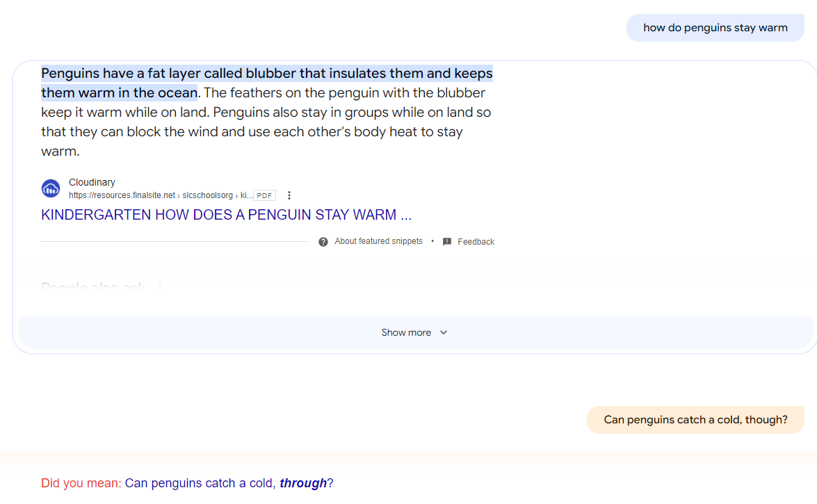Click the 'how do penguins stay warm' message bubble

pyautogui.click(x=715, y=28)
